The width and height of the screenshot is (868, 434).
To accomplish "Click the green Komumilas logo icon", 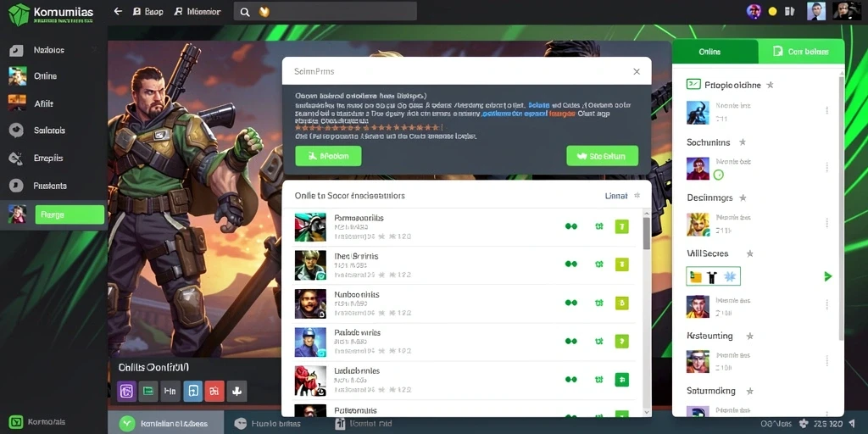I will 19,14.
